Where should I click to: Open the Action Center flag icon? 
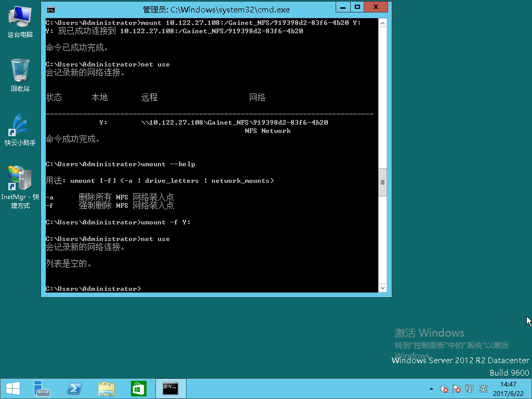click(457, 389)
